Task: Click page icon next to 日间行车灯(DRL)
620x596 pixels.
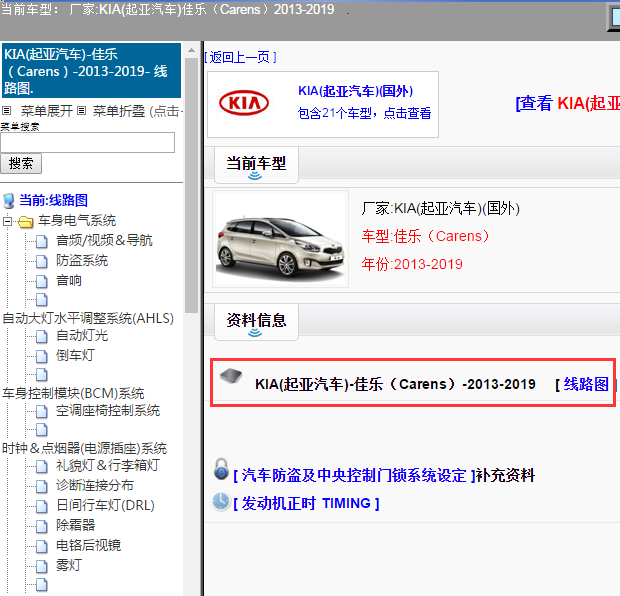Action: click(42, 506)
